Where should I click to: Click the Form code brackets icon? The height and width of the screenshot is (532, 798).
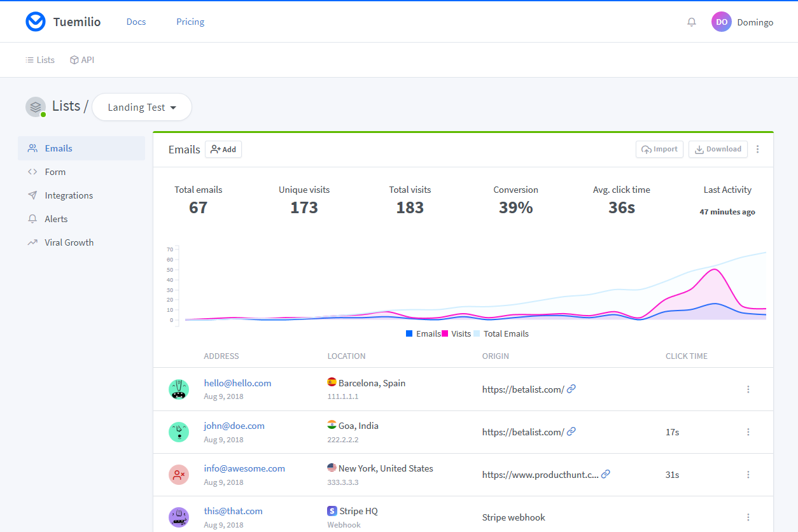point(33,171)
